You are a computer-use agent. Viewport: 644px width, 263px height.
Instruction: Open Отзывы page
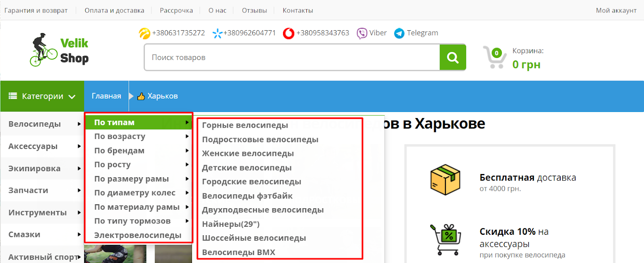point(254,10)
